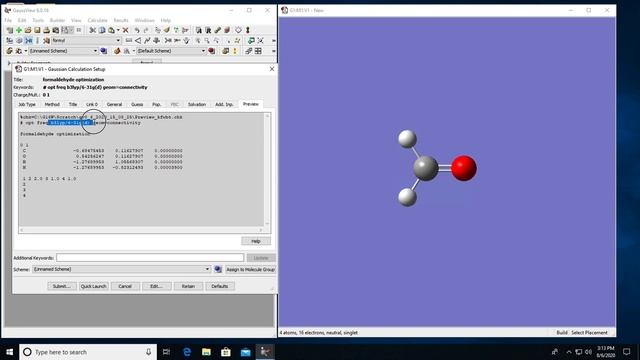Click the Quick Launch button
640x360 pixels.
point(93,286)
